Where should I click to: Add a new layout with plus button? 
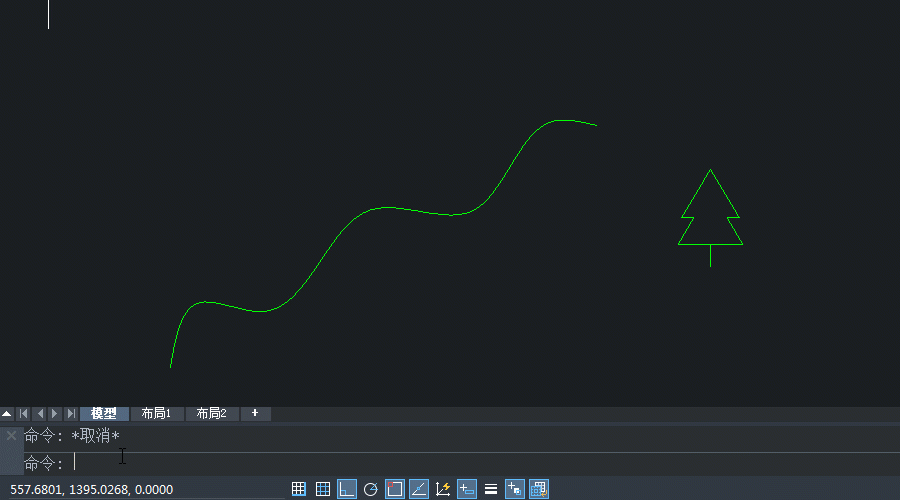pos(255,413)
